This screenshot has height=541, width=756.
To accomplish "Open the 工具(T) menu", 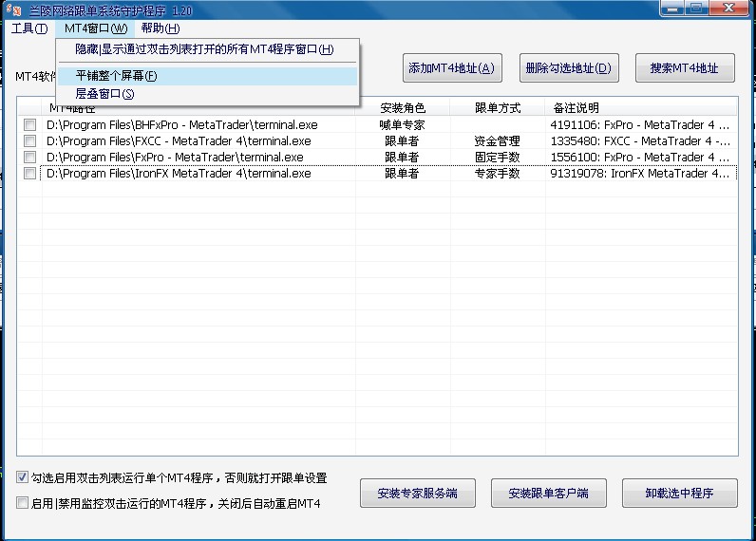I will [29, 28].
